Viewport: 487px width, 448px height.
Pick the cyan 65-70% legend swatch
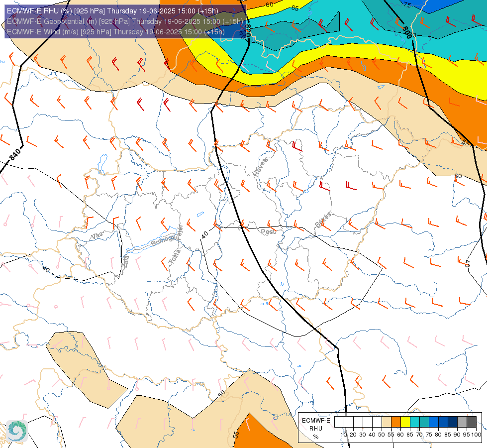pos(415,422)
